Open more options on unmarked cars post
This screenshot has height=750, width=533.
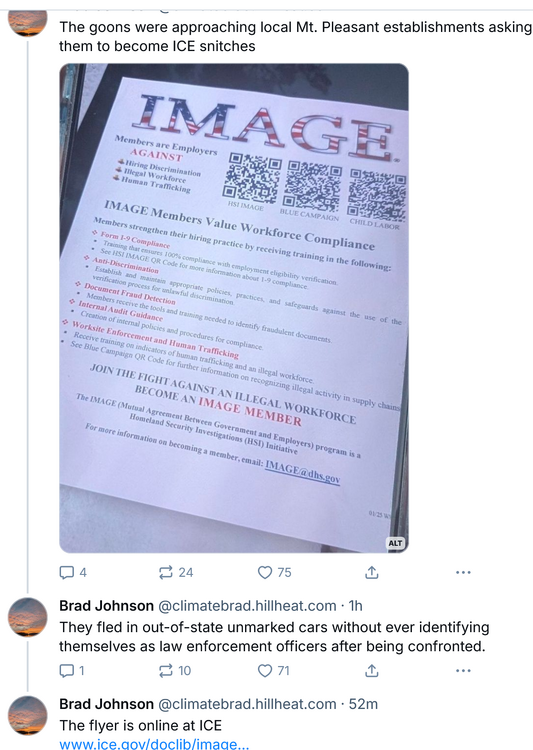click(463, 671)
